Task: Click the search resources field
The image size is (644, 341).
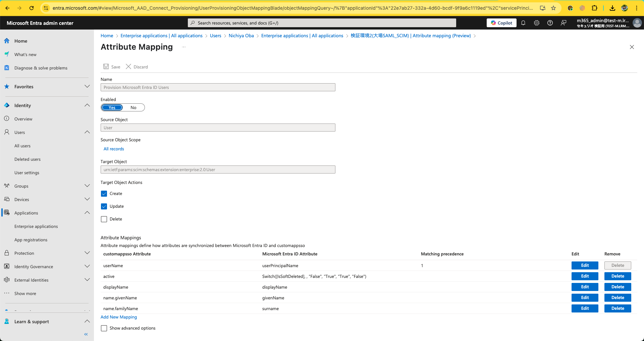Action: [322, 23]
